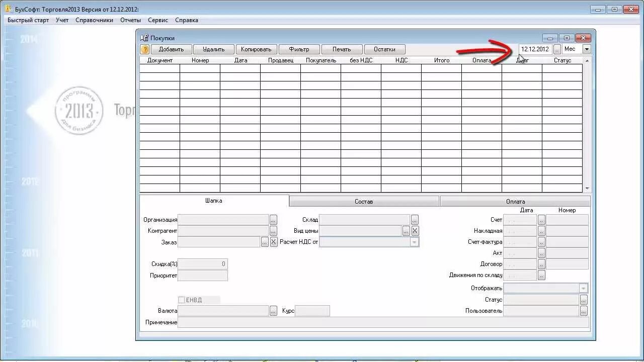Open Вид цены lookup ellipsis button
644x362 pixels.
pos(406,231)
